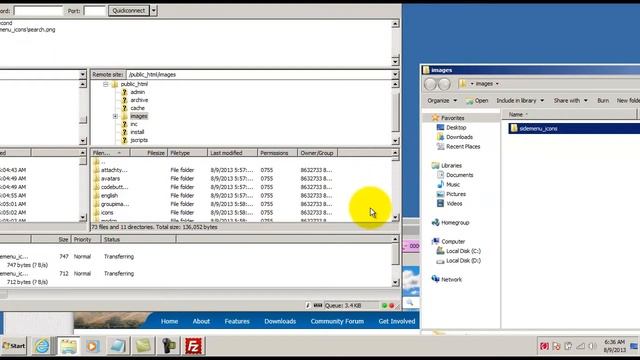
Task: Open the Downloads link on the website
Action: point(280,321)
